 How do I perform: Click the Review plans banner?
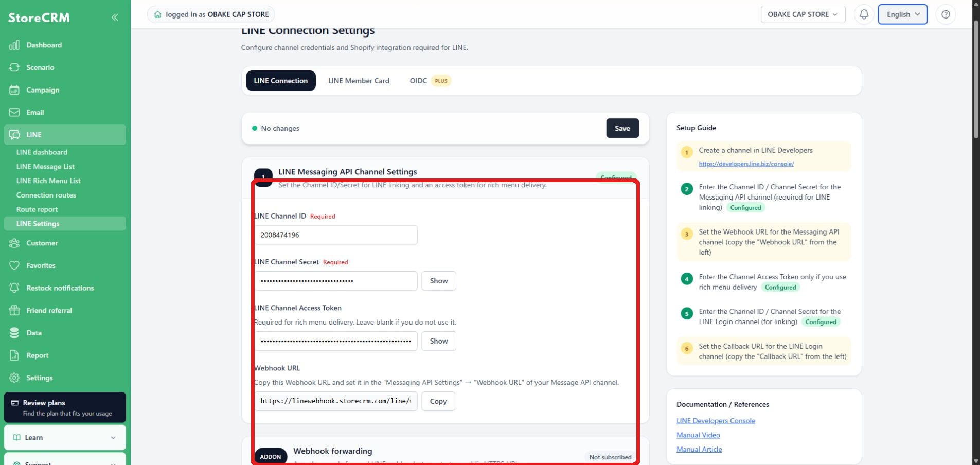[65, 407]
